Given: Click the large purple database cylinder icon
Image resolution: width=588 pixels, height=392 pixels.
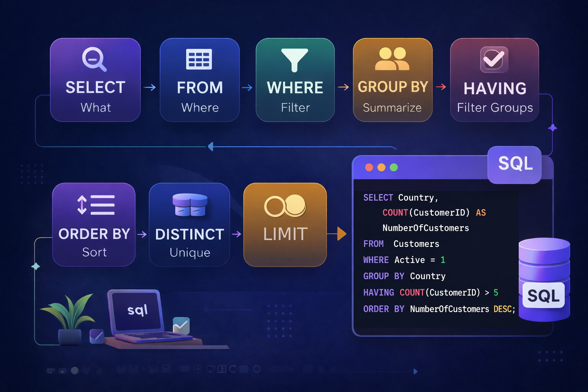Looking at the screenshot, I should [x=544, y=279].
